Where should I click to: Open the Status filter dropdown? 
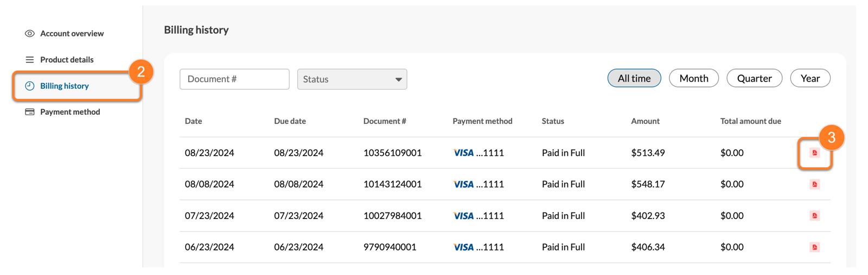coord(352,79)
